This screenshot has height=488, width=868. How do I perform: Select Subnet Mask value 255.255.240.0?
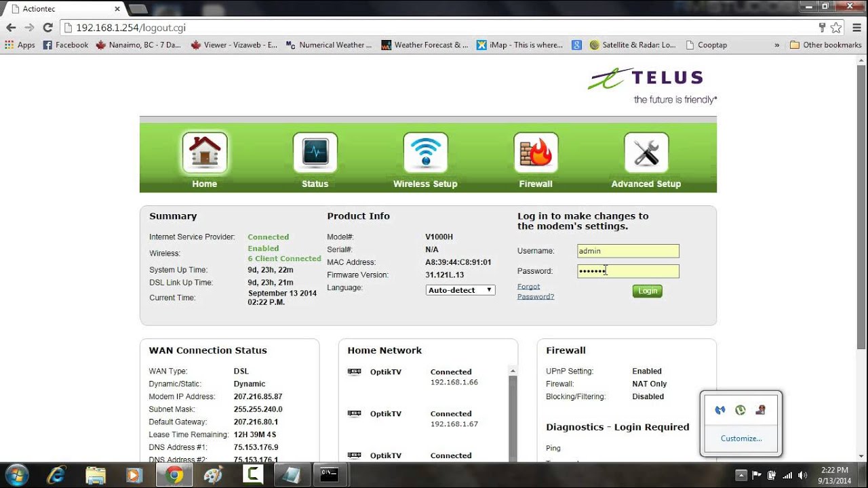(258, 409)
